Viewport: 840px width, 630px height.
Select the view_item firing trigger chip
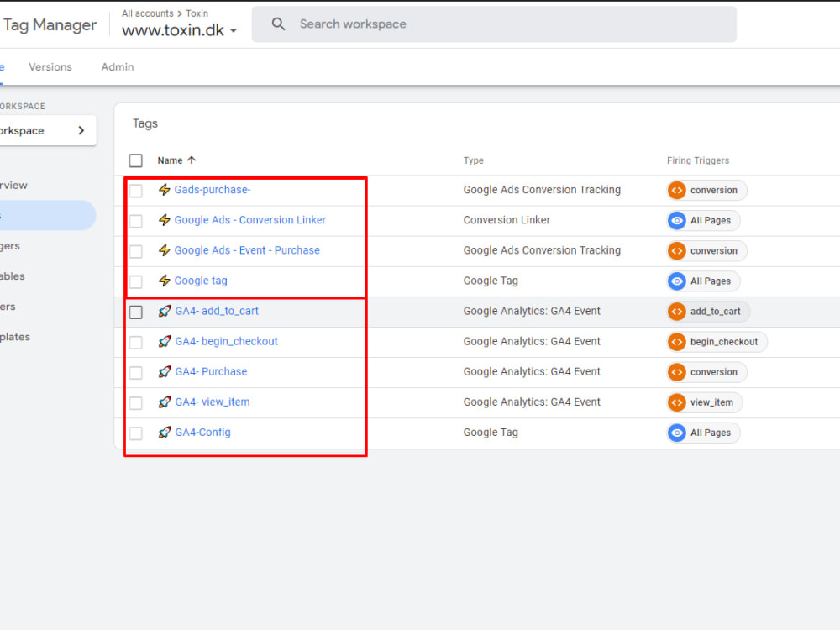(704, 402)
